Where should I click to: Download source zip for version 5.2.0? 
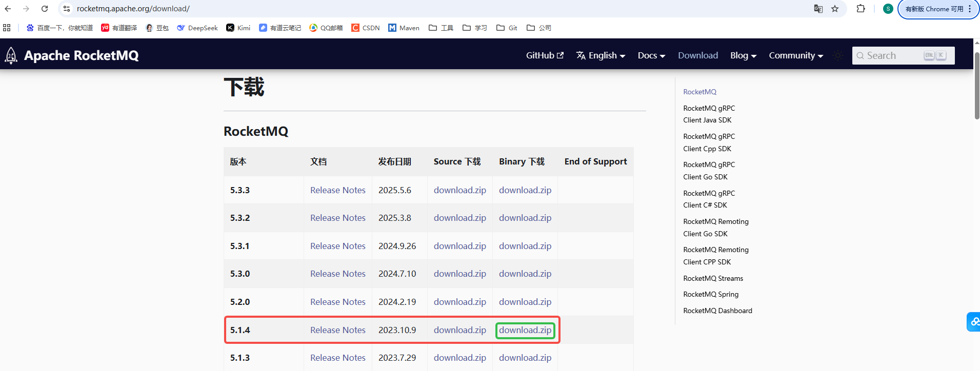point(460,302)
